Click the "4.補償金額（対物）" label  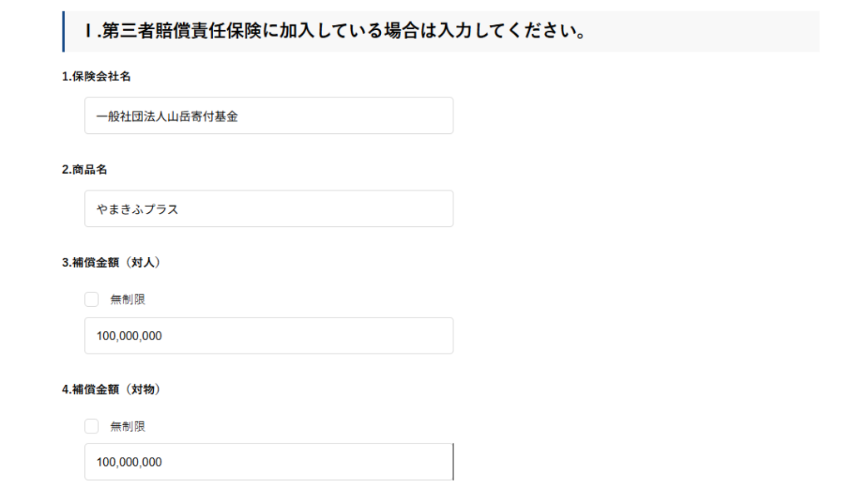(111, 389)
